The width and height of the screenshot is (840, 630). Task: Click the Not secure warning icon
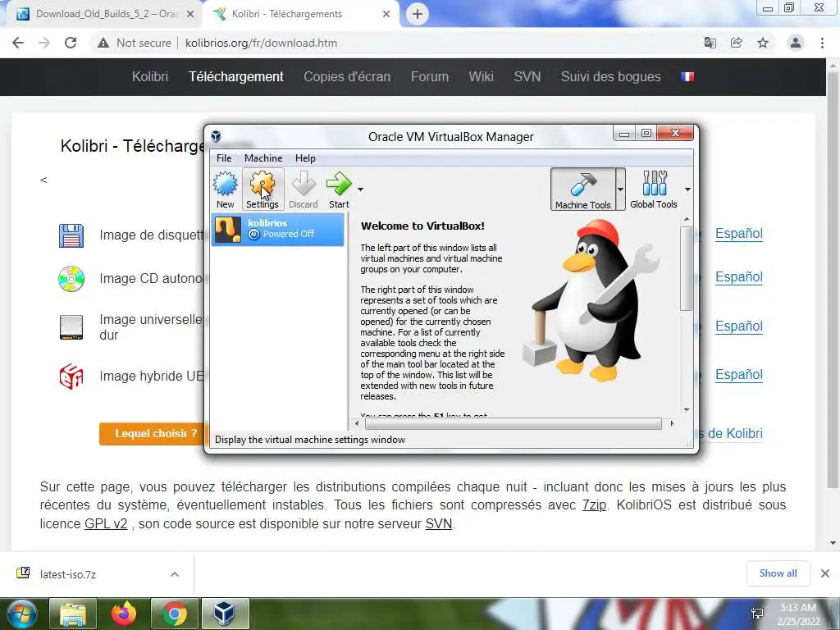[103, 43]
